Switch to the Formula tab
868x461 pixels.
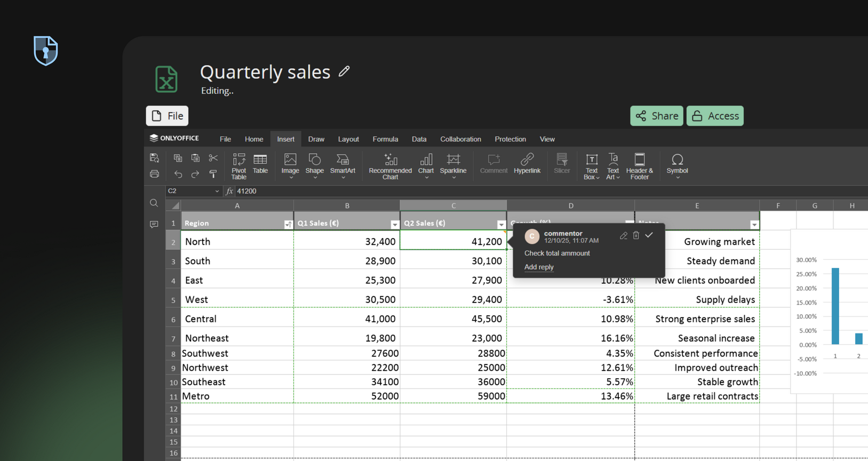pyautogui.click(x=385, y=139)
